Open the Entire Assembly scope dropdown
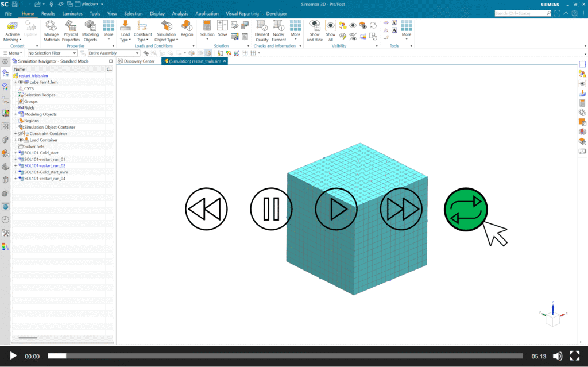Screen dimensions: 588x367 point(113,53)
